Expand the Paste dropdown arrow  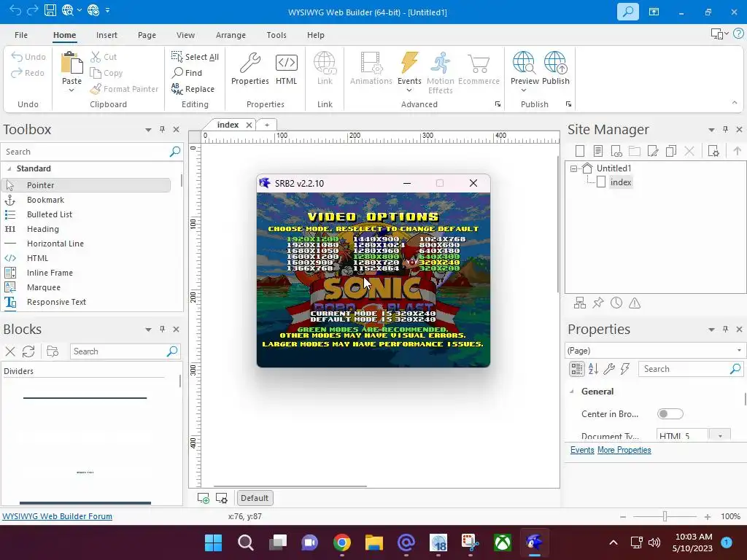coord(71,90)
